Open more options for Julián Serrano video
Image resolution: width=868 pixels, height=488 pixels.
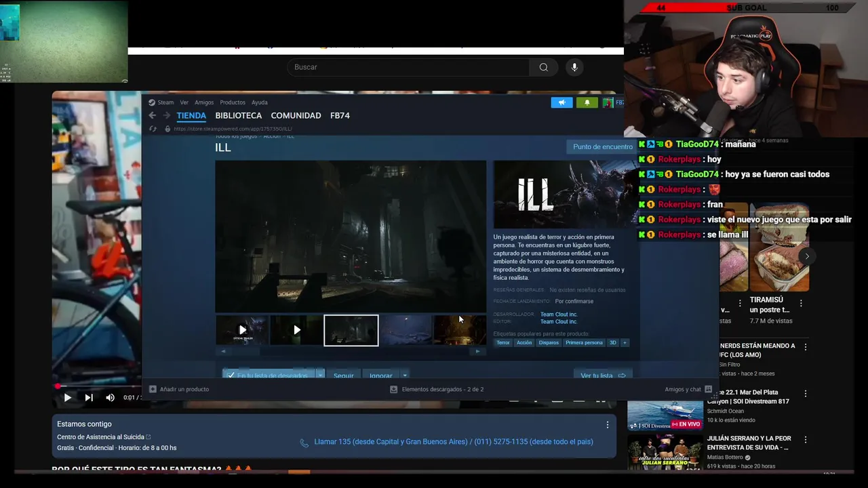tap(806, 439)
